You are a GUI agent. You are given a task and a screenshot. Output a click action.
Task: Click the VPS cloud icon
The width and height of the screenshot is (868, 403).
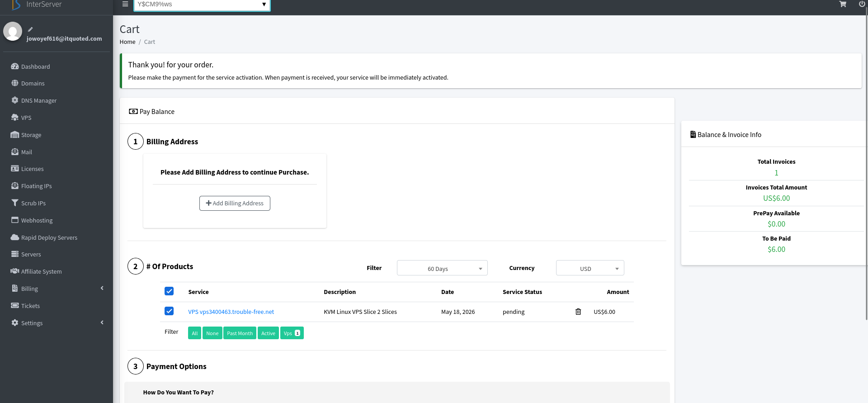(15, 118)
